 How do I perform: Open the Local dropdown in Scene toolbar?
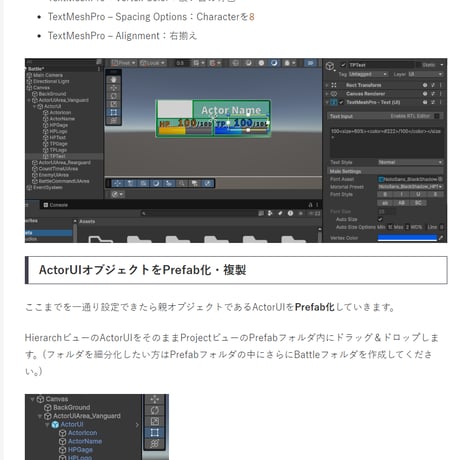click(152, 63)
